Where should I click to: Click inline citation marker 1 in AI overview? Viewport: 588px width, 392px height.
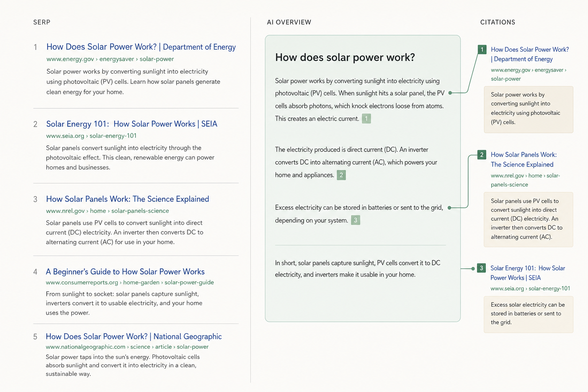pyautogui.click(x=366, y=119)
